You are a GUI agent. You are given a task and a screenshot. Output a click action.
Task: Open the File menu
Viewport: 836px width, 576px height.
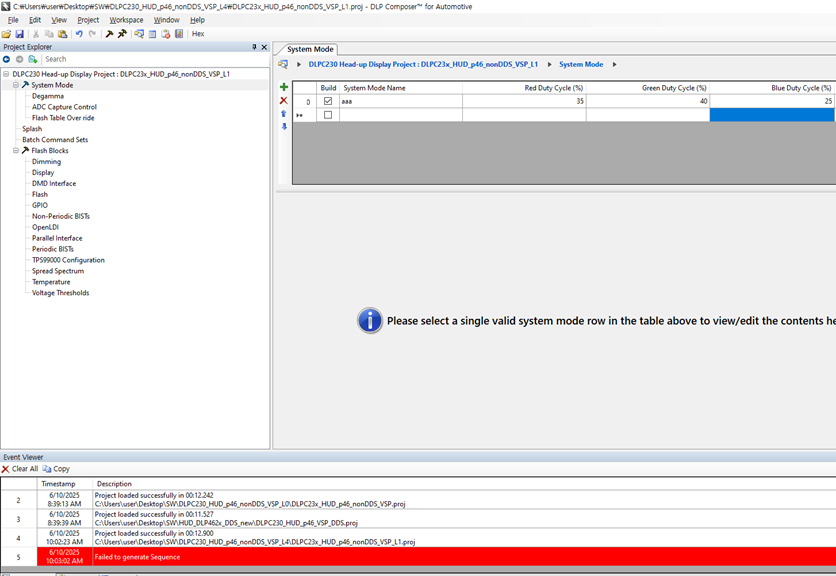(x=13, y=20)
